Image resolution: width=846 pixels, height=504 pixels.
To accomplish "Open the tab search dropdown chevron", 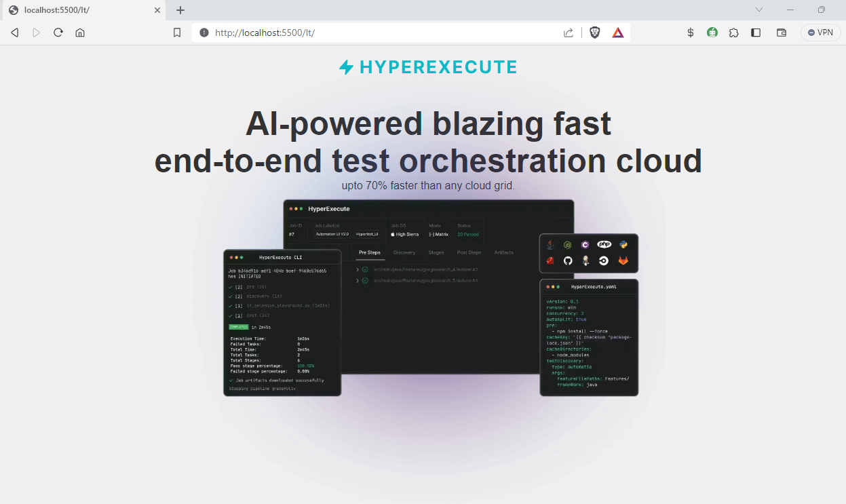I will pyautogui.click(x=759, y=9).
